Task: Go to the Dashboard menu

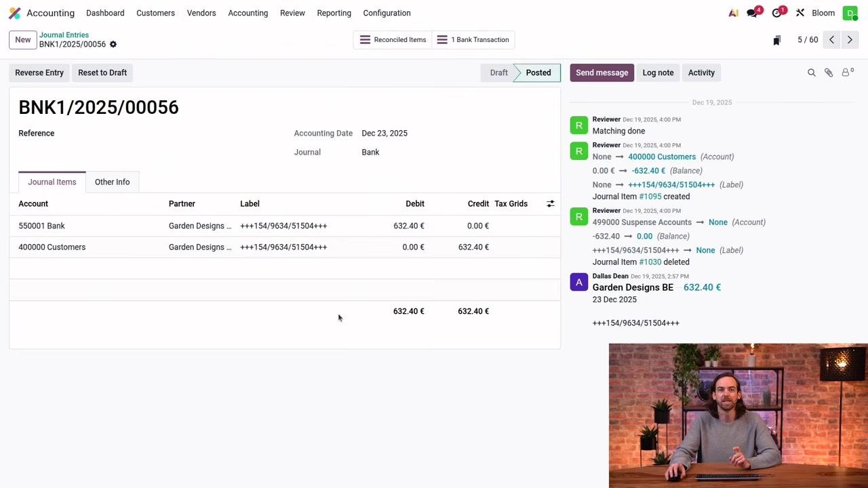Action: pos(105,13)
